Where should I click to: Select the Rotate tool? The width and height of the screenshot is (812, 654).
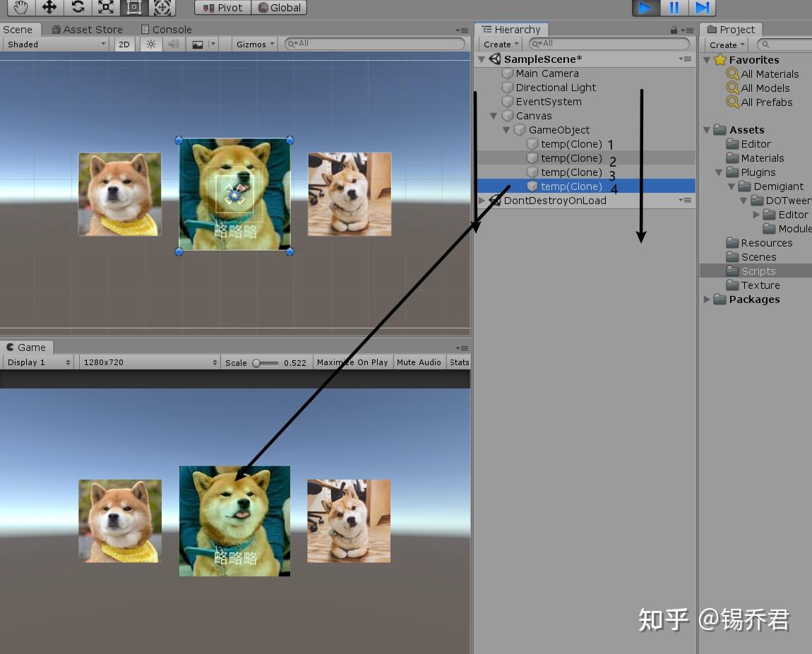[x=77, y=8]
